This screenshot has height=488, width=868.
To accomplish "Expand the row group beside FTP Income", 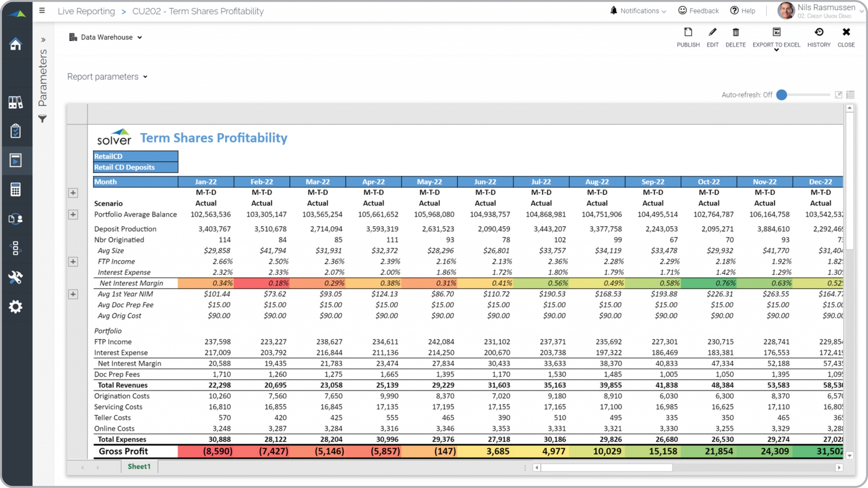I will click(73, 262).
